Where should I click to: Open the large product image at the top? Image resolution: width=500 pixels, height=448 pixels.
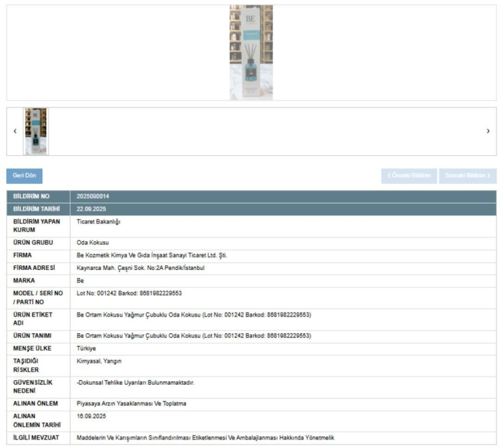[x=251, y=53]
